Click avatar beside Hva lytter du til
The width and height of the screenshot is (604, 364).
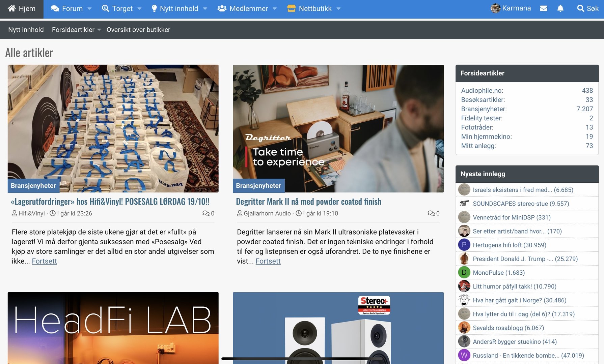464,314
